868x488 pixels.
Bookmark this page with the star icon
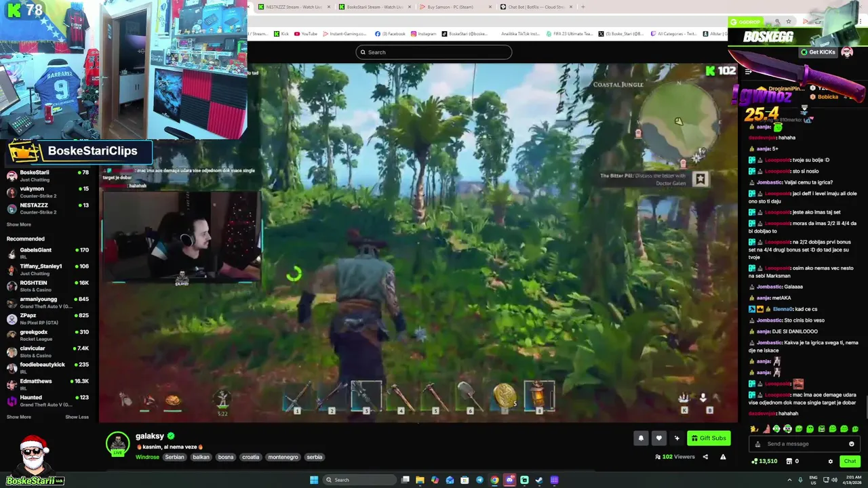(788, 22)
